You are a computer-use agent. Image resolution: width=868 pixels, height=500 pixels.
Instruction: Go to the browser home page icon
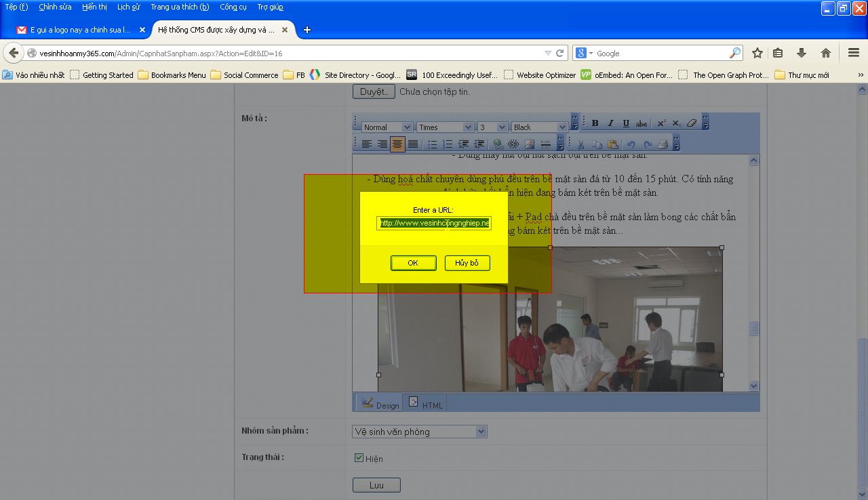click(826, 53)
